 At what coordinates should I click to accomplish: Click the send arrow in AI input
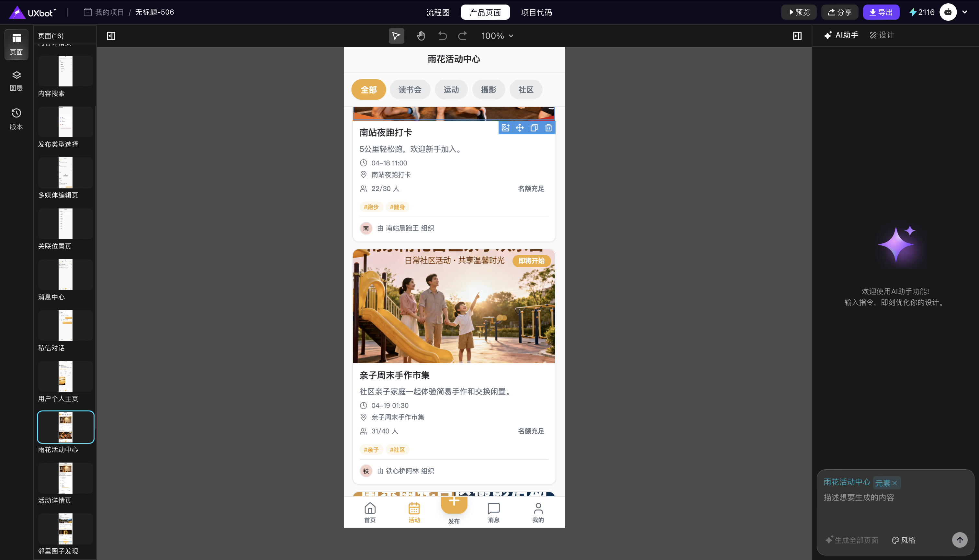[x=960, y=540]
